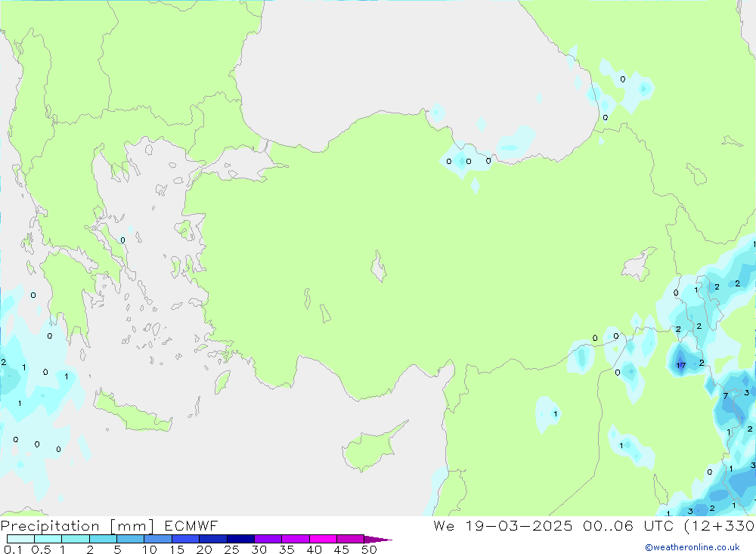The image size is (756, 554).
Task: Open the weatheronline.co.uk copyright link
Action: [692, 547]
